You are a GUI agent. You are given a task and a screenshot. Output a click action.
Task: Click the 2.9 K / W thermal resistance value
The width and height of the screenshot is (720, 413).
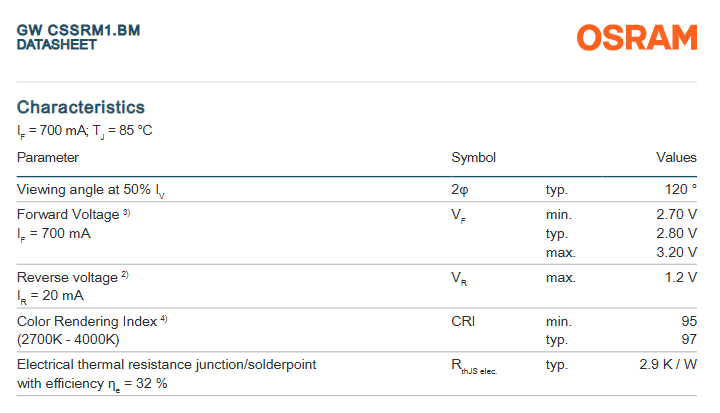pos(668,364)
